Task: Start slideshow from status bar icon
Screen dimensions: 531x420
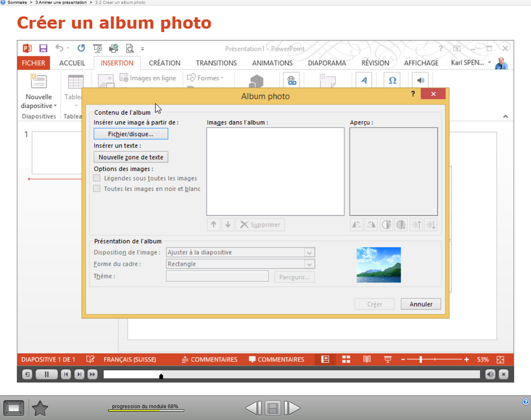Action: click(387, 360)
